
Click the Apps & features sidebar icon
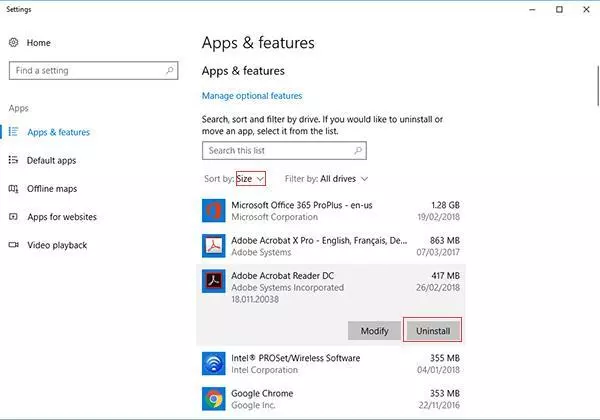point(13,132)
